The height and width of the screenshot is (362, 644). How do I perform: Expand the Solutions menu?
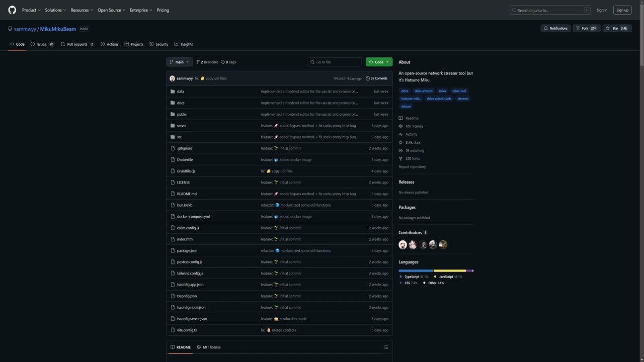click(x=55, y=10)
